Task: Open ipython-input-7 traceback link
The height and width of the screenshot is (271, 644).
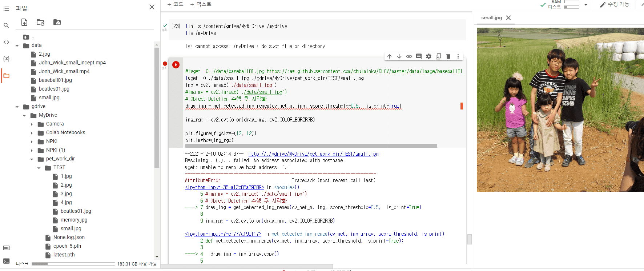Action: point(223,234)
